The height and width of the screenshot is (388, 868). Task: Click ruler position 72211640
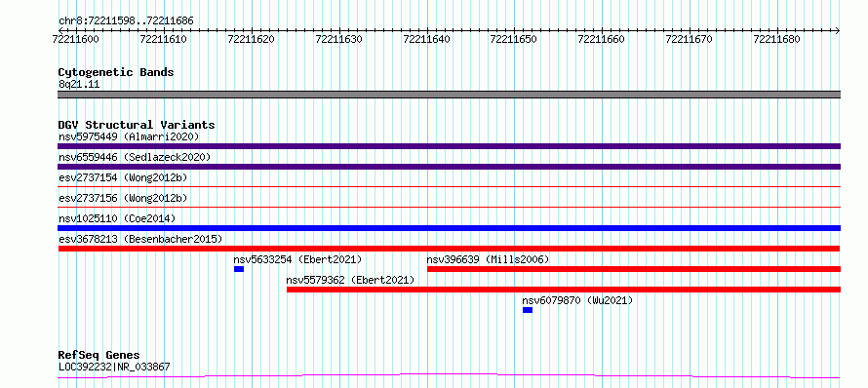(x=427, y=39)
